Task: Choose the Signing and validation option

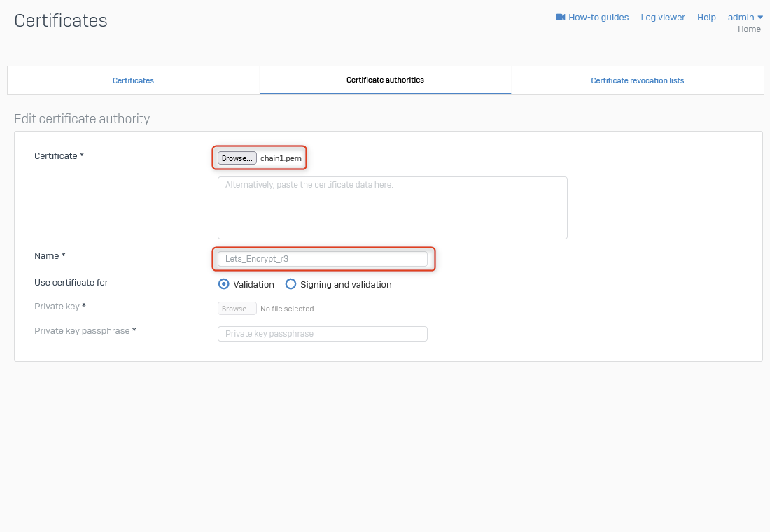Action: pyautogui.click(x=291, y=284)
